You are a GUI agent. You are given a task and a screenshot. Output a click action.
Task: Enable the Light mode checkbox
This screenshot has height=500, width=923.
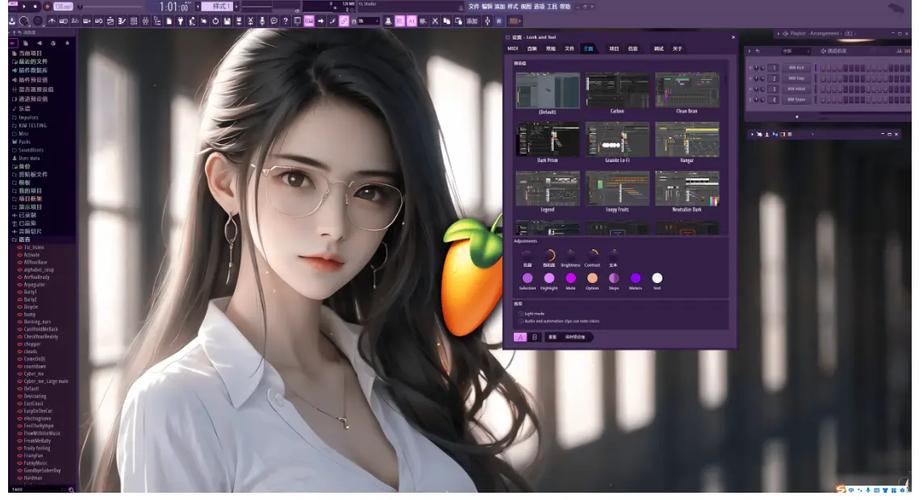(x=521, y=313)
